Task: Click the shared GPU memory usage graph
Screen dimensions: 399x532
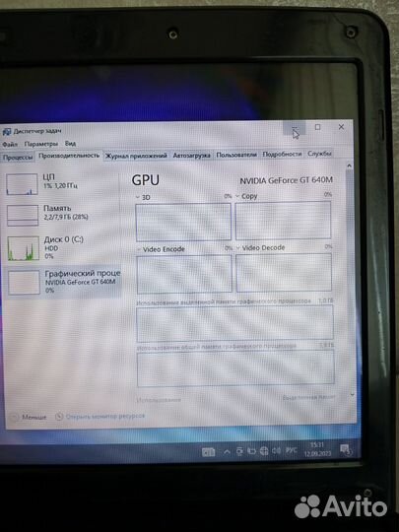Action: tap(235, 368)
